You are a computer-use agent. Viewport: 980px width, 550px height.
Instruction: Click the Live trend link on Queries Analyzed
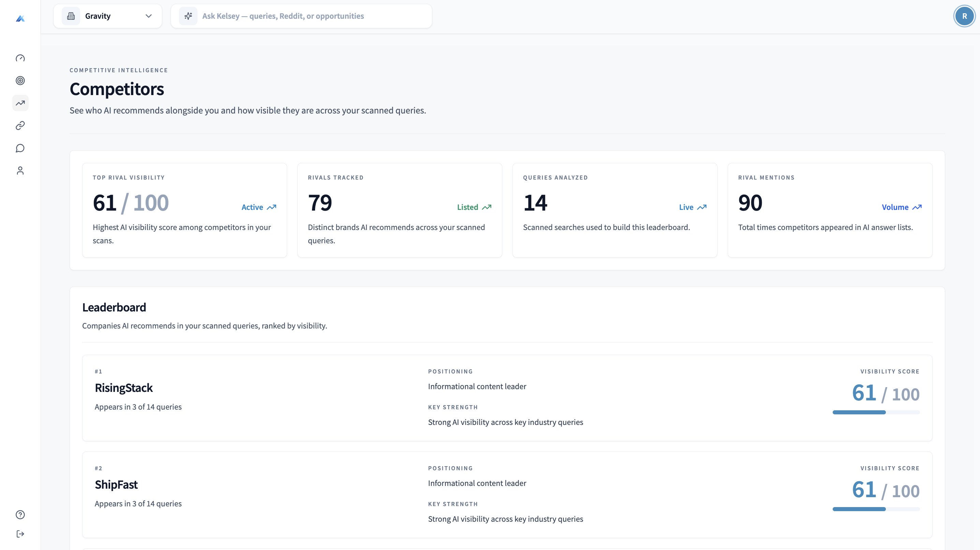692,207
